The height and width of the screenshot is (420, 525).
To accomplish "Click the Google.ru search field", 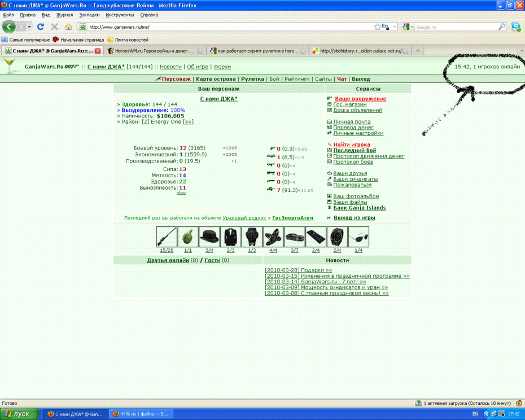I will pos(456,27).
